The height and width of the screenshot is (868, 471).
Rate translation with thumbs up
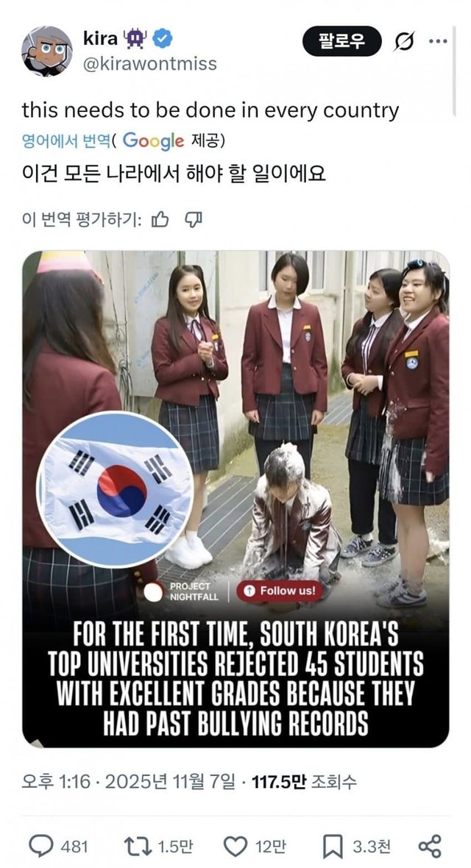[x=160, y=220]
